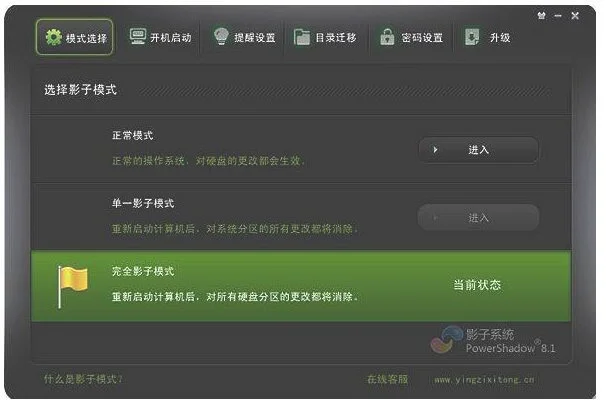Click 进入 button for 正常模式

[x=478, y=150]
